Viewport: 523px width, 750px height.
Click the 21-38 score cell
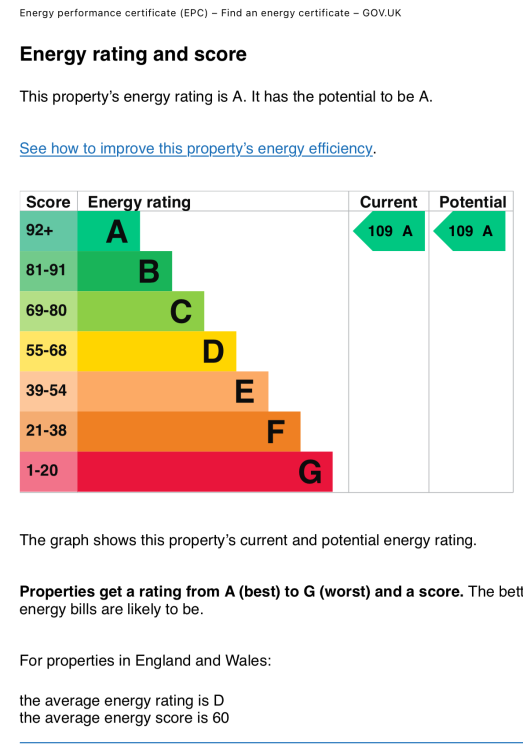pos(48,431)
